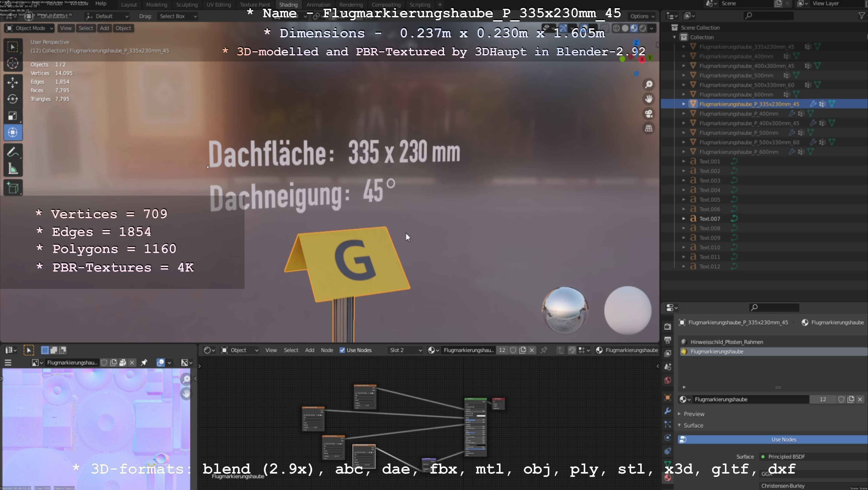
Task: Select the Move tool in viewport toolbar
Action: (x=12, y=82)
